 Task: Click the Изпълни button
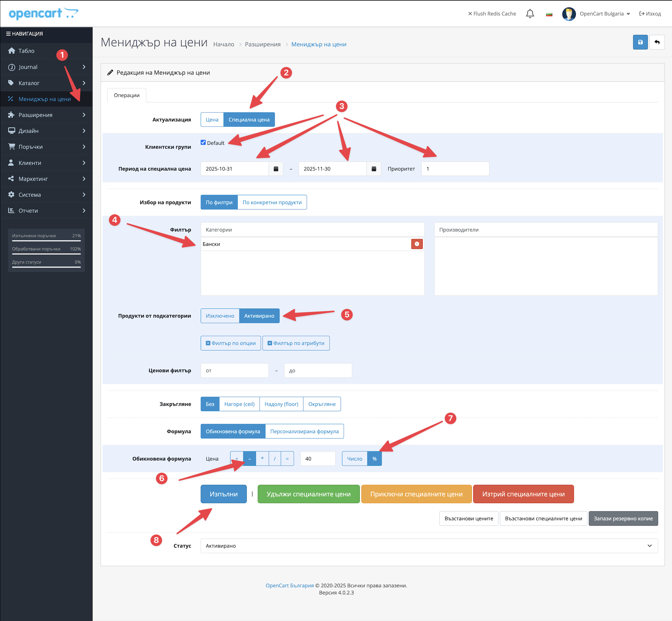(x=223, y=494)
